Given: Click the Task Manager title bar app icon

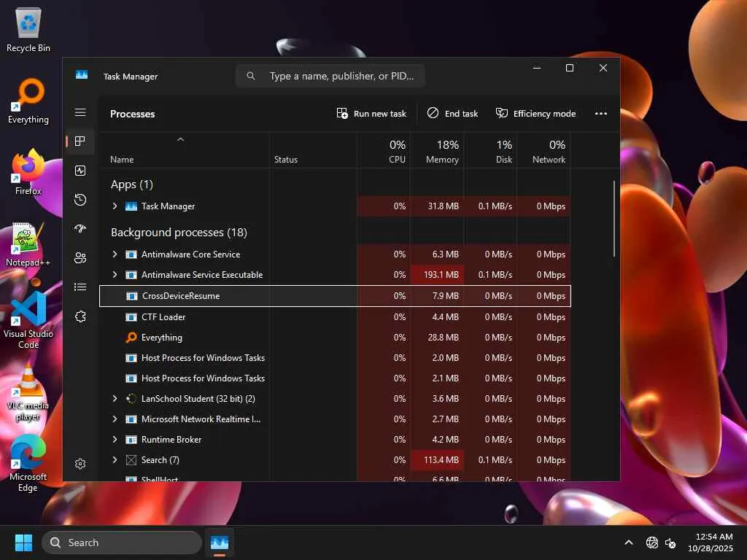Looking at the screenshot, I should (82, 75).
